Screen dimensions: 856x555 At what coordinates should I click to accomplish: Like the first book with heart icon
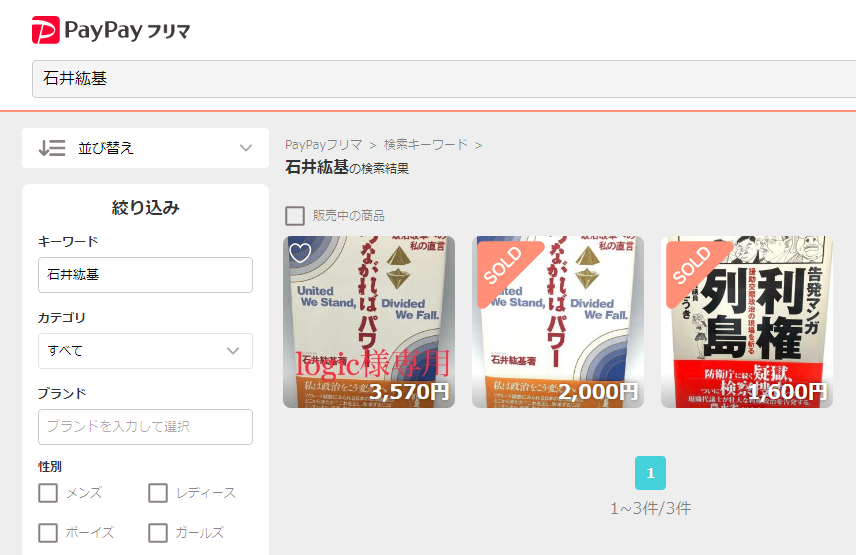tap(300, 252)
